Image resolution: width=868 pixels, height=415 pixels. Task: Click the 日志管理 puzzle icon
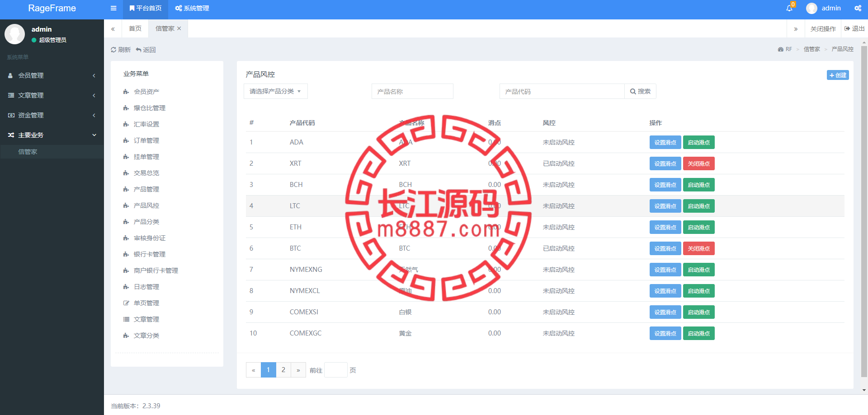click(126, 287)
